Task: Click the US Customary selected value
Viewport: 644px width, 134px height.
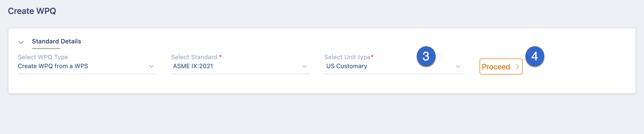Action: click(x=346, y=66)
